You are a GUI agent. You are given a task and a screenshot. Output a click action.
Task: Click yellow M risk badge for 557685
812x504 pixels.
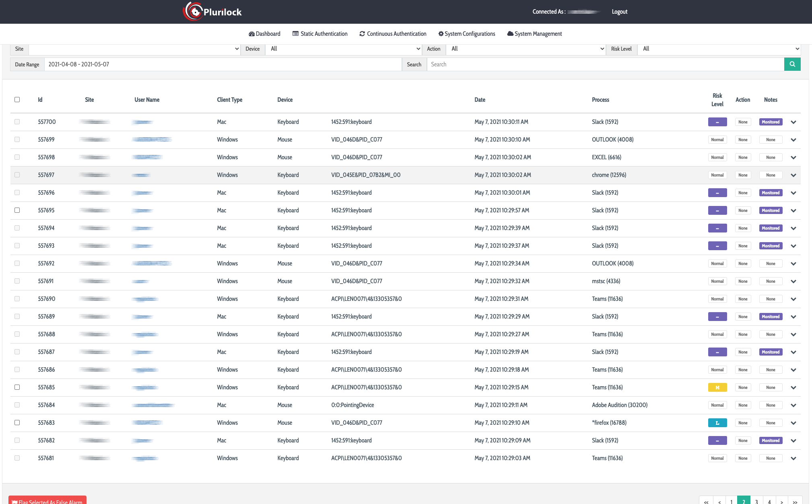717,387
